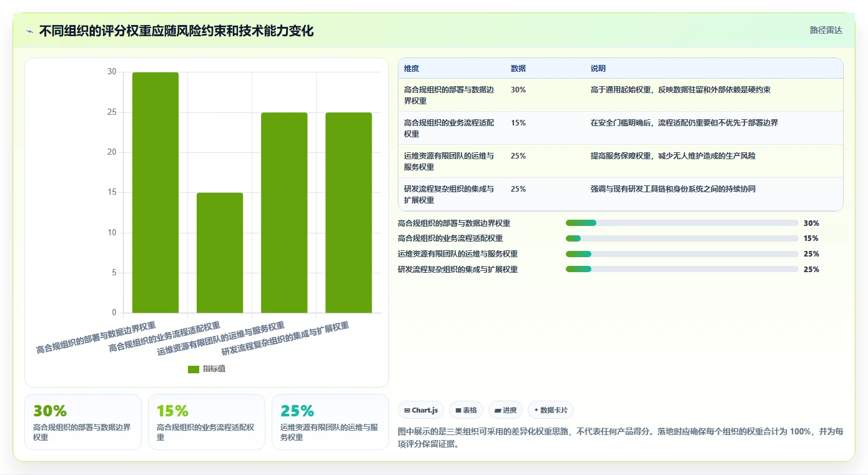Viewport: 868px width, 475px height.
Task: Click the x-axis label 高合规组织的部署与数据边界权重
Action: click(96, 338)
